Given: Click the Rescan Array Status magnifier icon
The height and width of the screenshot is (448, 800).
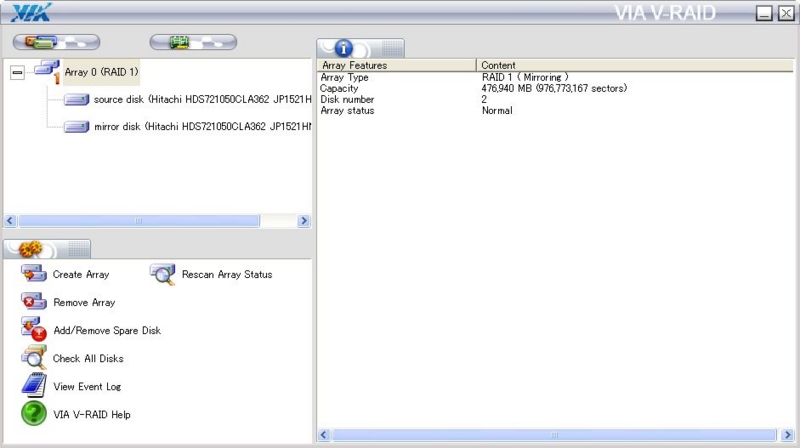Looking at the screenshot, I should coord(163,274).
